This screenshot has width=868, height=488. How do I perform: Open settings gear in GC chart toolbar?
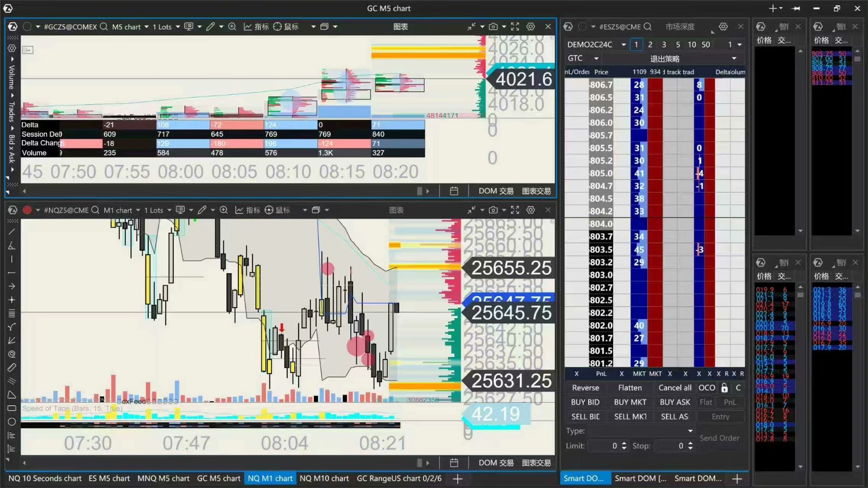point(531,27)
